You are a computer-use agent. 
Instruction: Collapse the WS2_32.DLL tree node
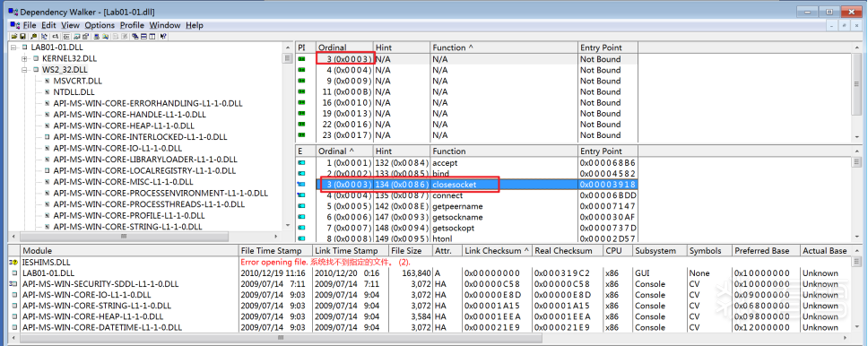(24, 70)
